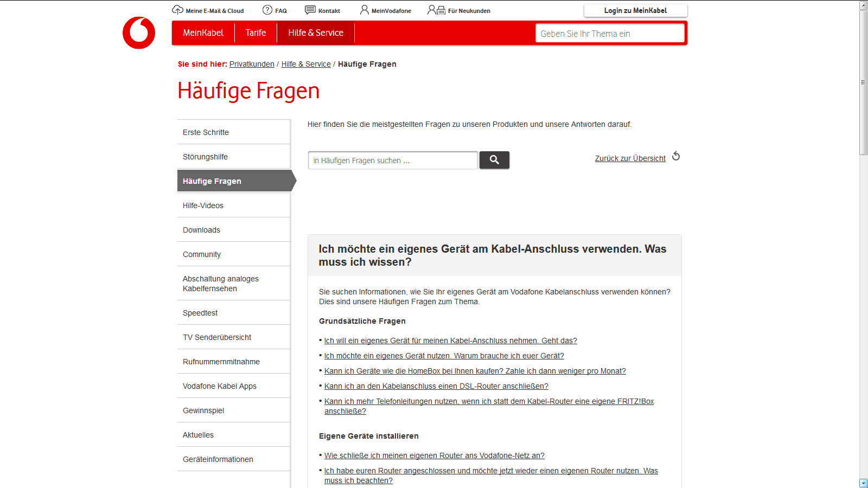Click the Kontakt text link in top bar
The height and width of the screenshot is (488, 868).
click(329, 11)
